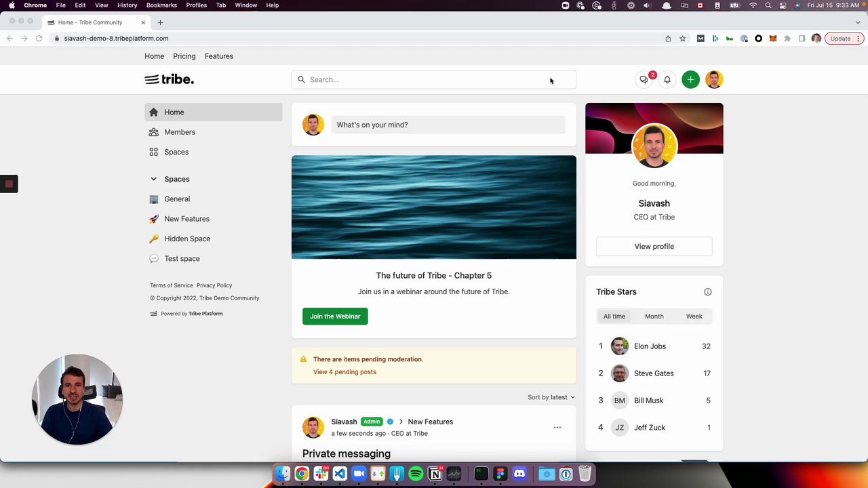Click Join the Webinar button

point(335,317)
